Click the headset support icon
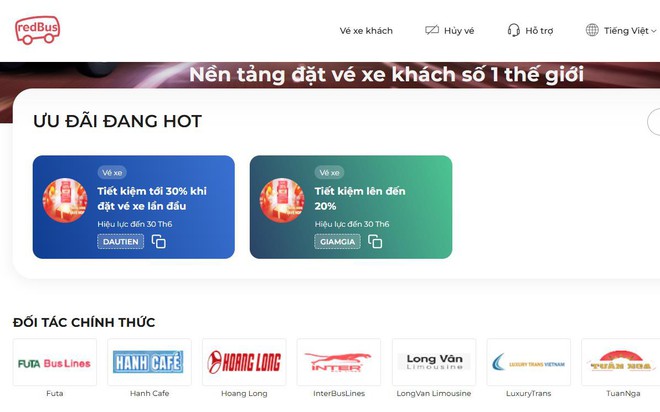This screenshot has height=412, width=660. click(x=514, y=30)
